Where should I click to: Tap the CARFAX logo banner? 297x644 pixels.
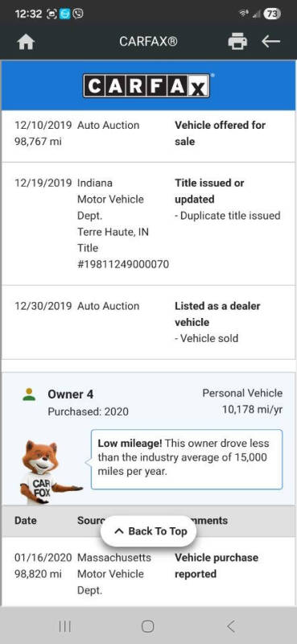[x=146, y=85]
